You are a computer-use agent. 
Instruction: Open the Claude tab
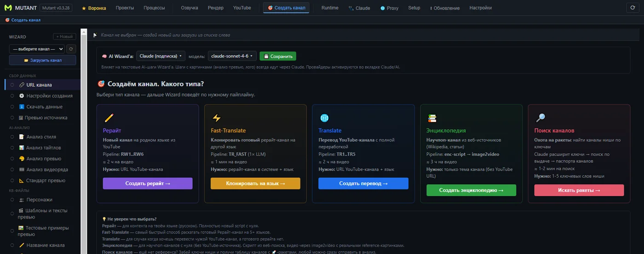[359, 8]
